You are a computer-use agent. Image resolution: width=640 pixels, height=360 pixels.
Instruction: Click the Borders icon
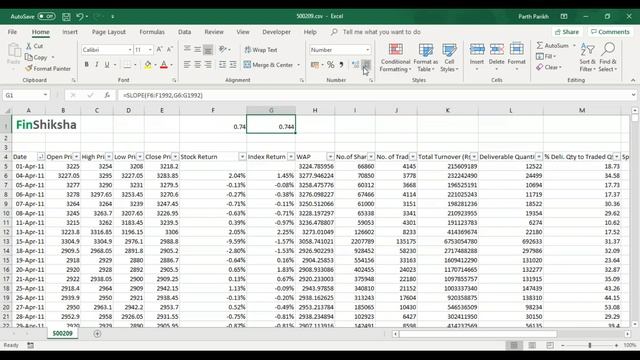127,64
